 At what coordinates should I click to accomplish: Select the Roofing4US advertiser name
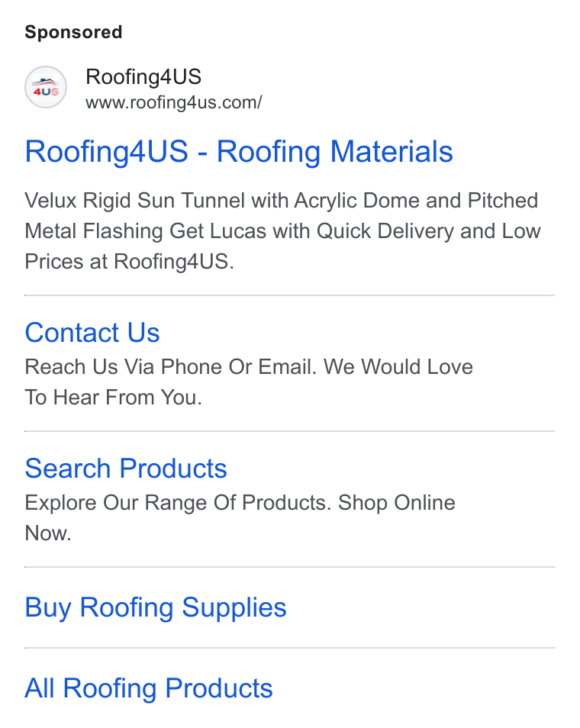click(x=143, y=76)
